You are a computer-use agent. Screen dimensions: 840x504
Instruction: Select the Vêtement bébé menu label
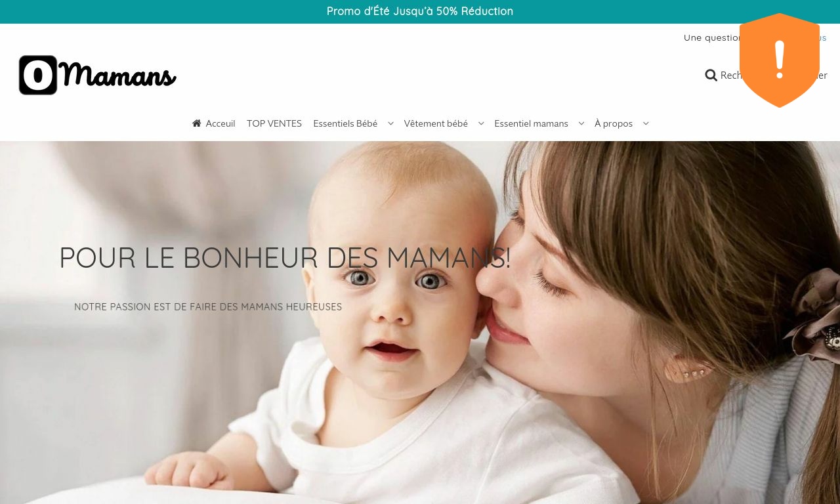point(436,123)
